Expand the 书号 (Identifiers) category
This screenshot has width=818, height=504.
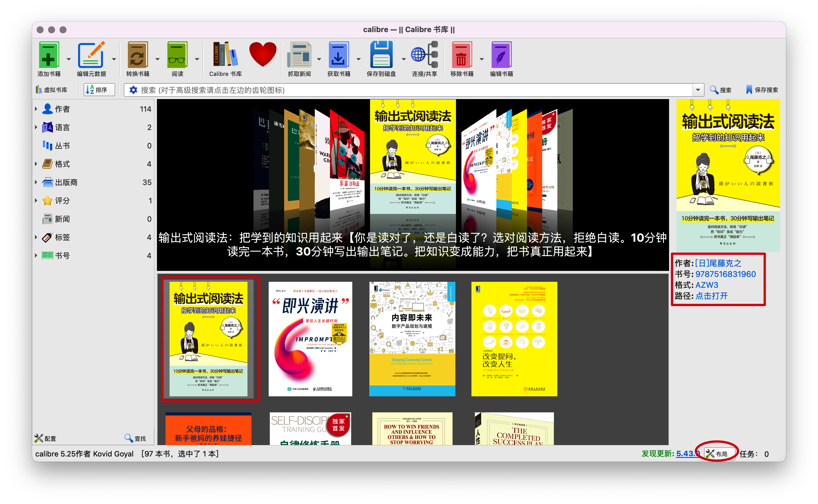coord(36,255)
